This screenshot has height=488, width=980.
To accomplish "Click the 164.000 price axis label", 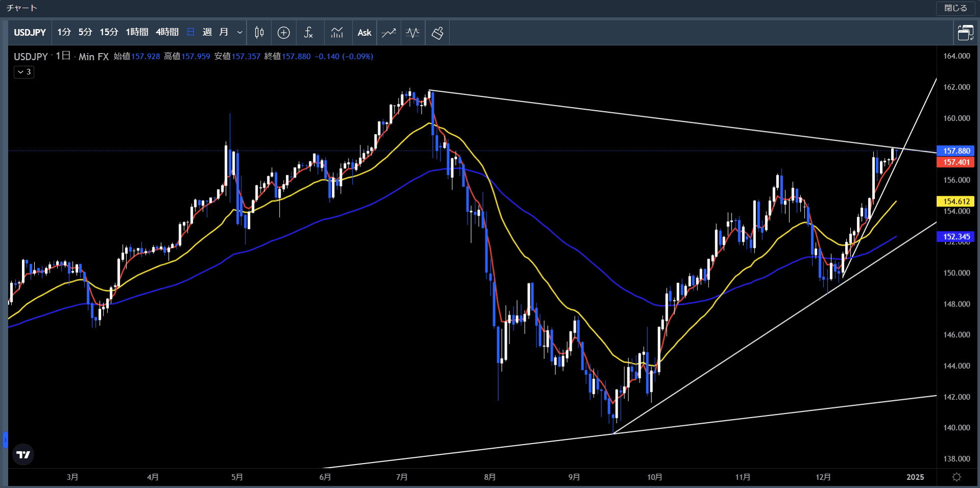I will (x=957, y=56).
